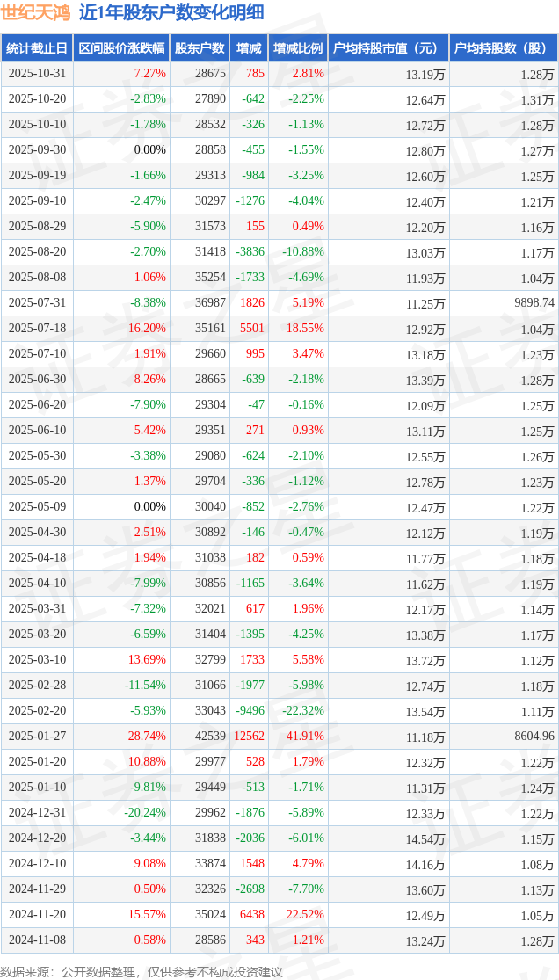Click the 区间股价涨跌幅 column header
This screenshot has height=980, width=559.
coord(121,48)
